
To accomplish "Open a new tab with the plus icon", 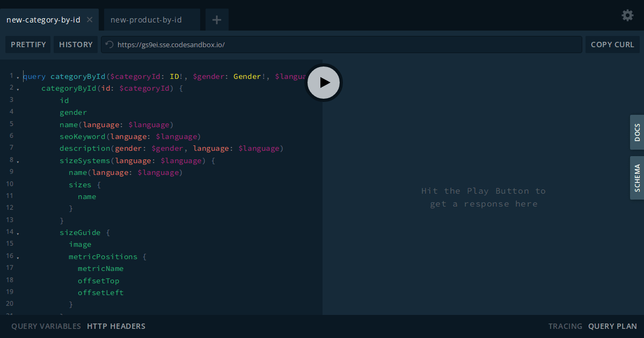I will (217, 19).
